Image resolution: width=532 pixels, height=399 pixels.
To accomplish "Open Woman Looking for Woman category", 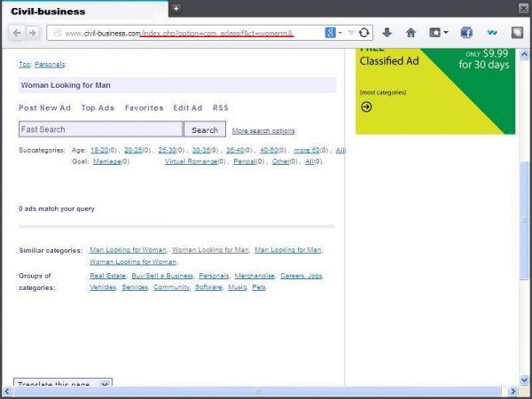I will point(133,262).
